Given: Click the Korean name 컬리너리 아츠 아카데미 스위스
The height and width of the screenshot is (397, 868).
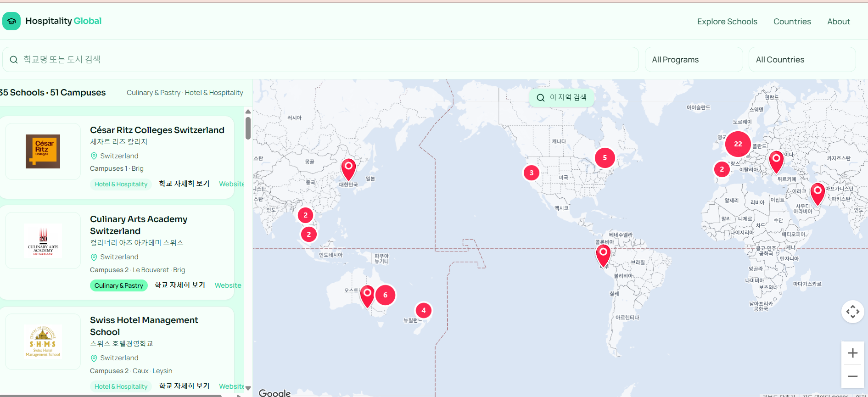Looking at the screenshot, I should (136, 243).
